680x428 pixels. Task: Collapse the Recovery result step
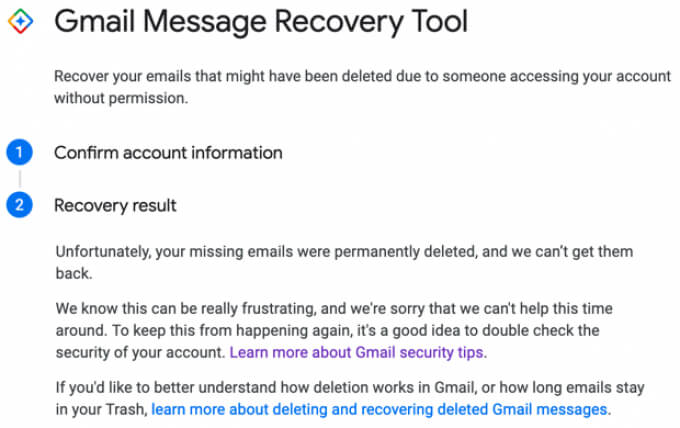coord(115,206)
